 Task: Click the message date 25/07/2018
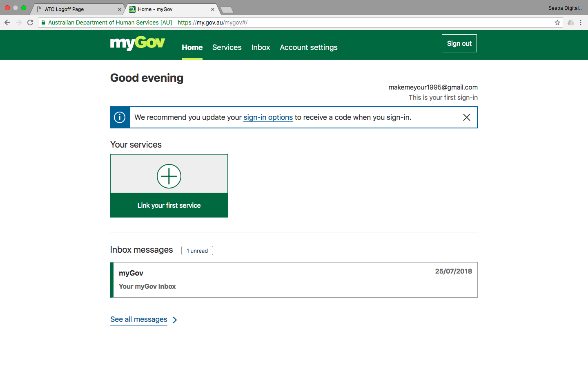click(x=454, y=271)
